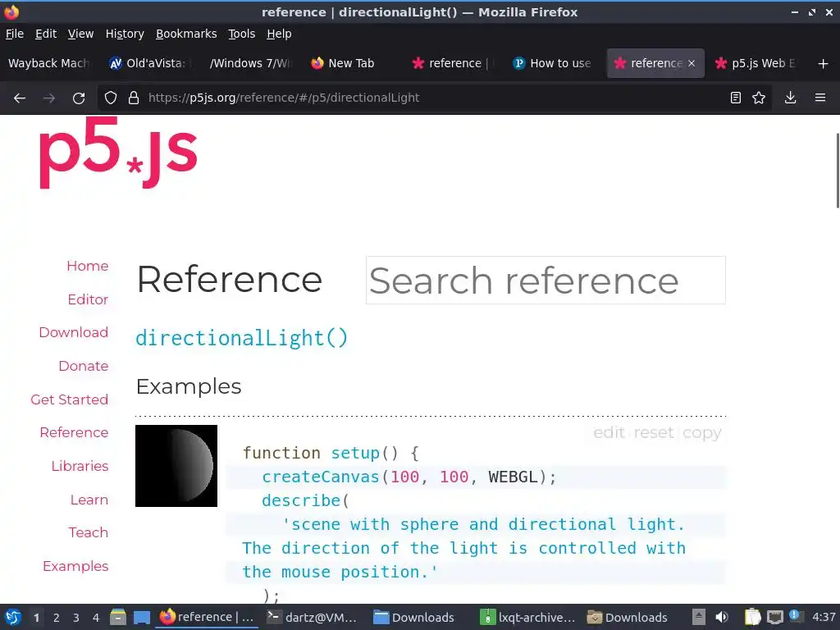Bookmark this page with the star
The image size is (840, 630).
tap(759, 98)
